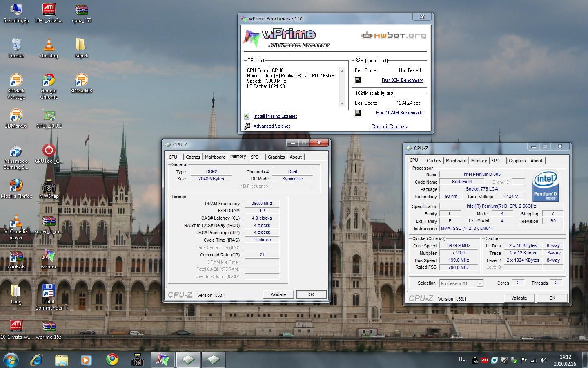This screenshot has width=588, height=368.
Task: Open the Képek folder
Action: coord(81,48)
